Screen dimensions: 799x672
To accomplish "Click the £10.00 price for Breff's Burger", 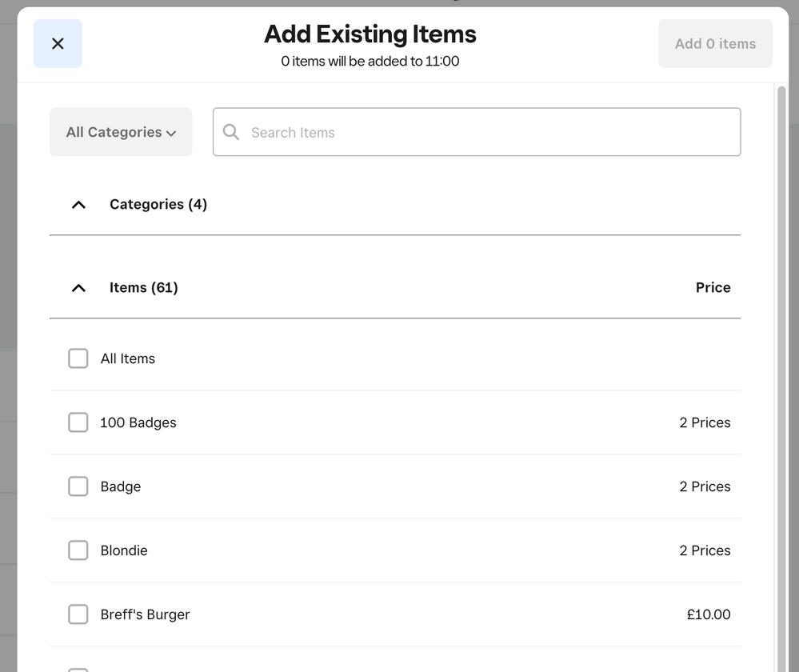I will tap(708, 614).
